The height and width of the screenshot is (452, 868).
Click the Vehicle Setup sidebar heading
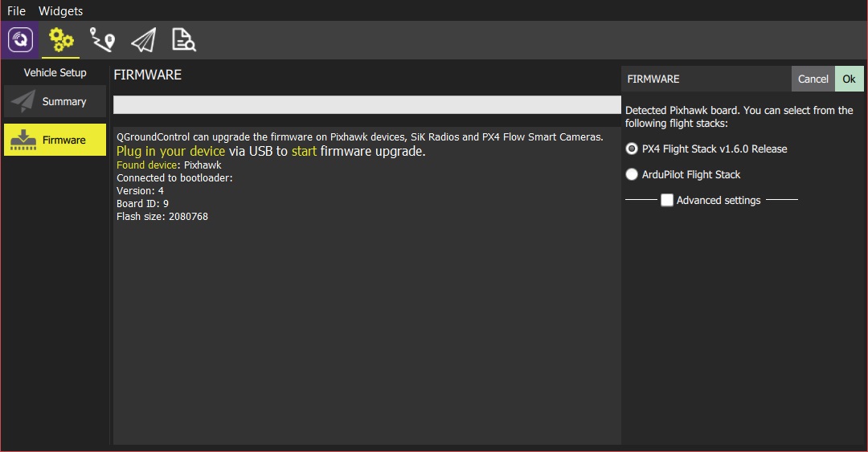click(x=55, y=73)
